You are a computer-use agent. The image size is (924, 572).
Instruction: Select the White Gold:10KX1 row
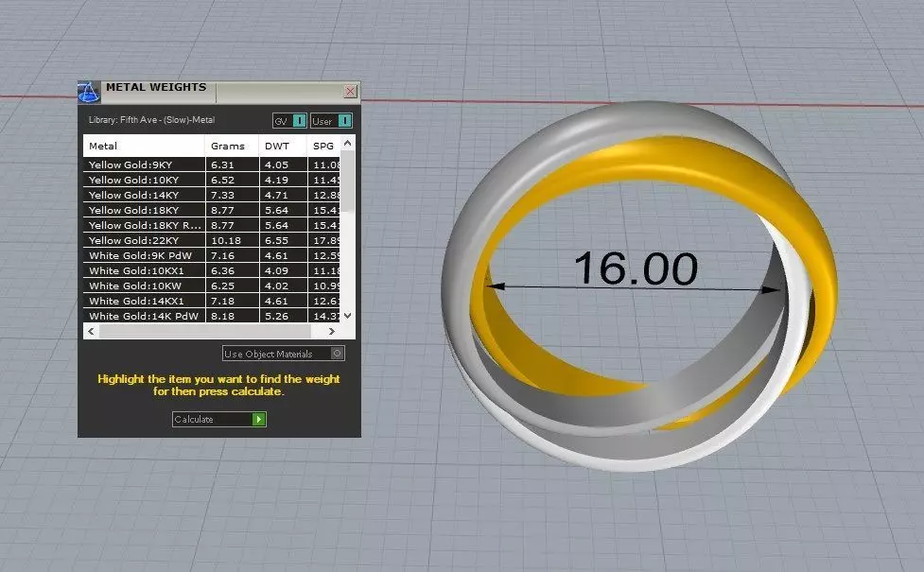click(212, 270)
